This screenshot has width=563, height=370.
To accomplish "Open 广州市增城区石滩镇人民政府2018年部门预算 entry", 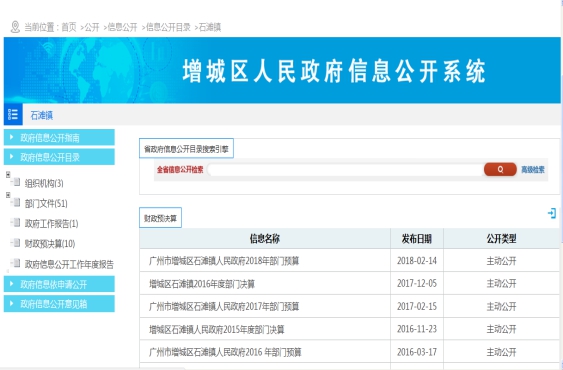I will click(x=224, y=261).
